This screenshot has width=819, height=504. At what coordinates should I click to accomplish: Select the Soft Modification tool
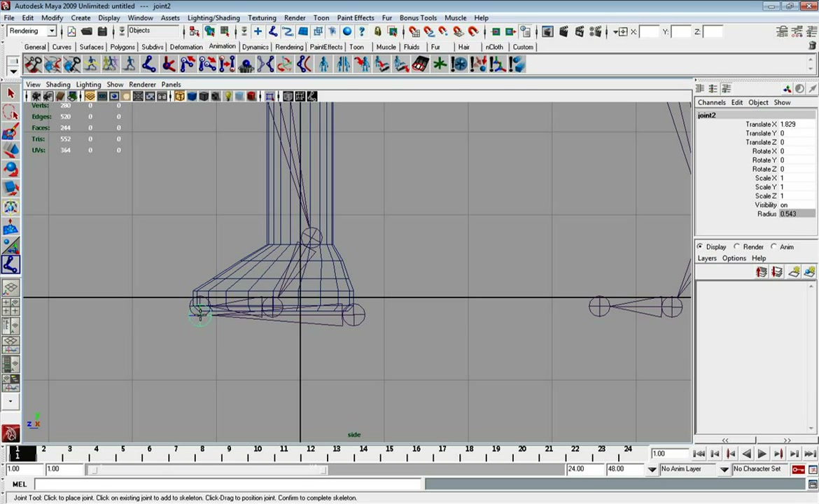point(10,227)
